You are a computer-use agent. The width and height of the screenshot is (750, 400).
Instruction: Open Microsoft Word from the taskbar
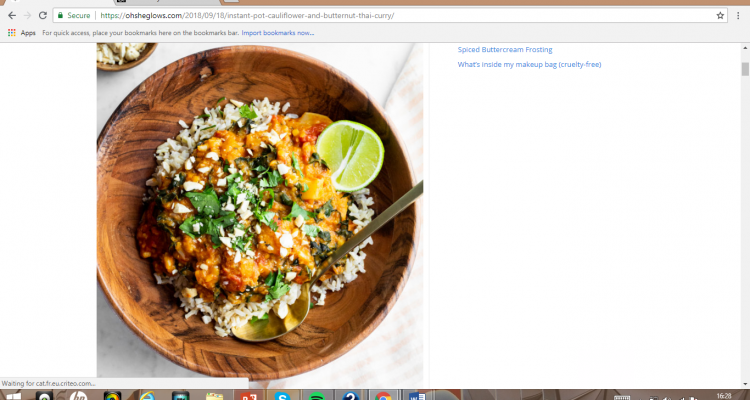(417, 395)
